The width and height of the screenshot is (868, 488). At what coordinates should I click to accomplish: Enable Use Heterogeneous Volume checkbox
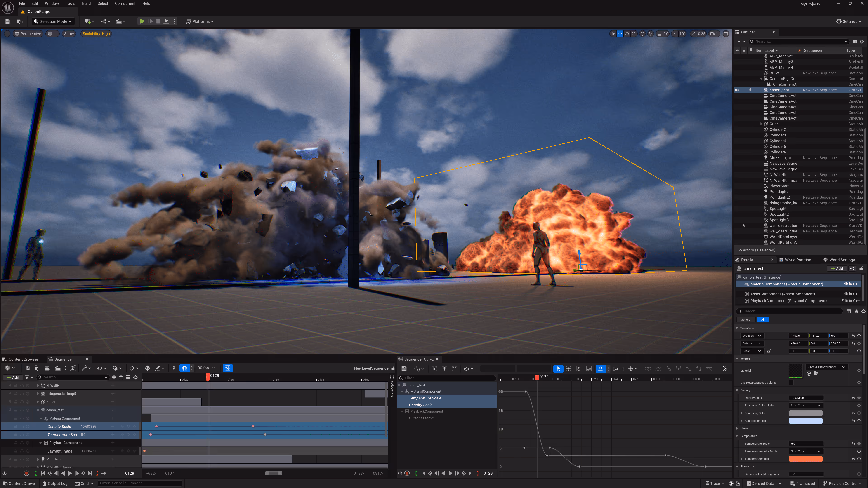pos(791,382)
